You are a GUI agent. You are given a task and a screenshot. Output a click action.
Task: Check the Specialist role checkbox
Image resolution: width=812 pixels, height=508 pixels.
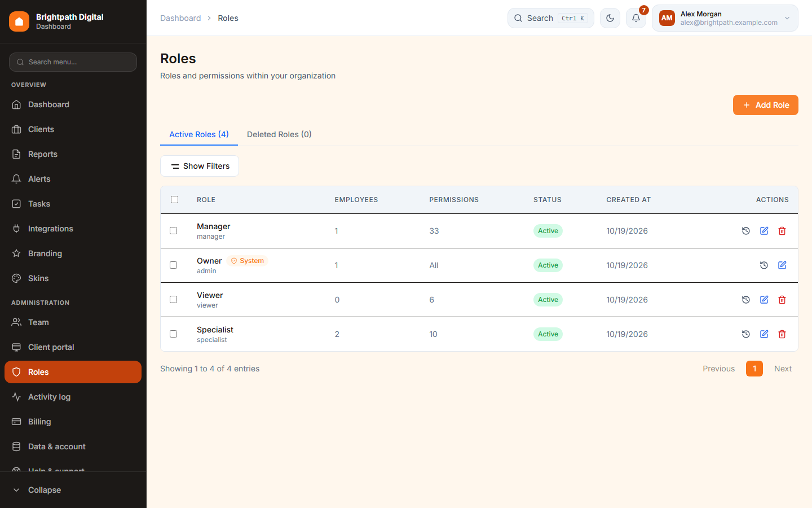(174, 334)
